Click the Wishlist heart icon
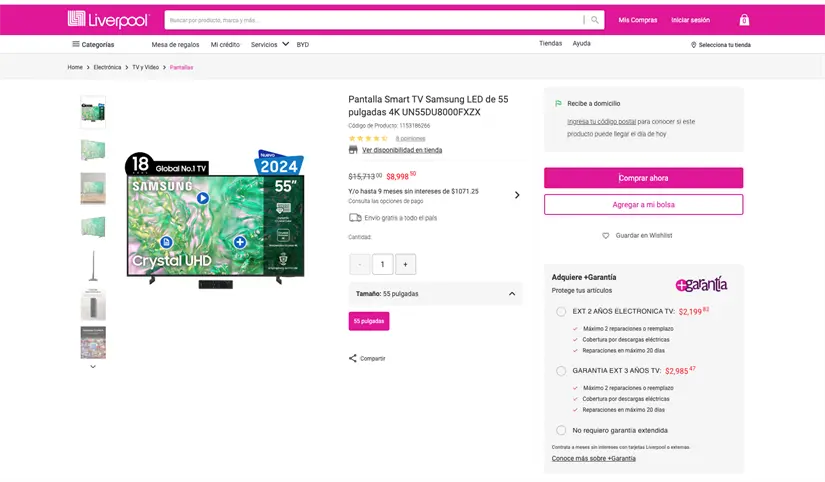 605,236
